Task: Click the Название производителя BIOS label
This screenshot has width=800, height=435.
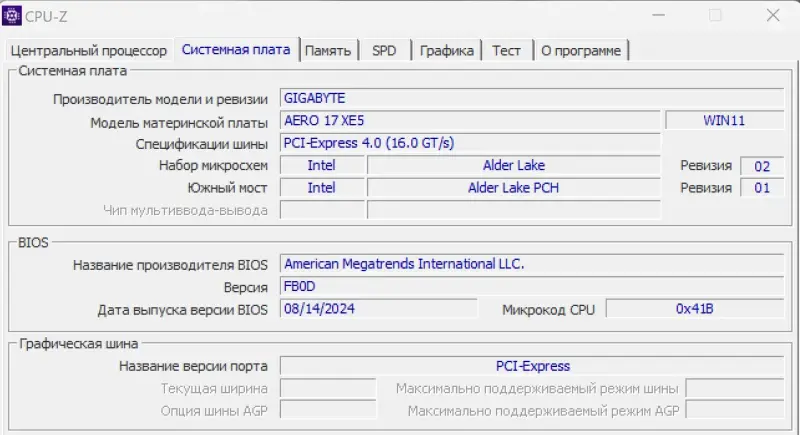Action: tap(170, 265)
